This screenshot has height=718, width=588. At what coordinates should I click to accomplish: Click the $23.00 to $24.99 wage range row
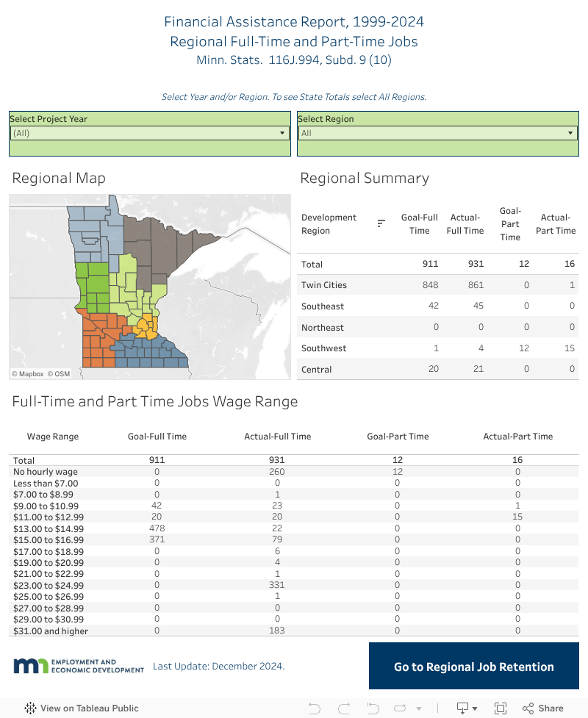pos(50,586)
